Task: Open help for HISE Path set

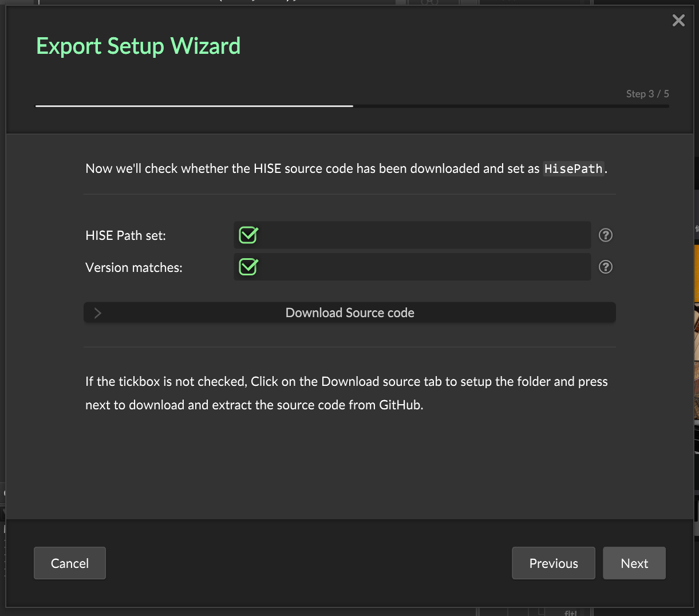Action: click(605, 235)
